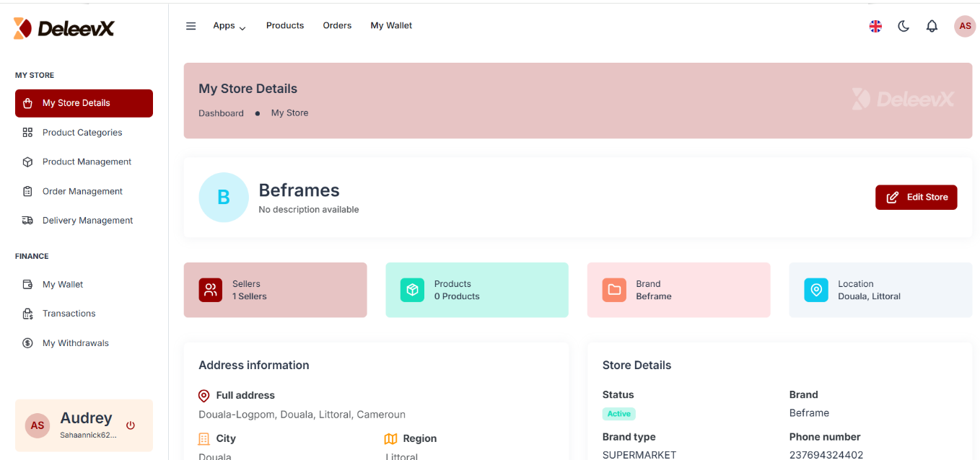Image resolution: width=980 pixels, height=460 pixels.
Task: Click the Product Management box icon
Action: tap(27, 162)
